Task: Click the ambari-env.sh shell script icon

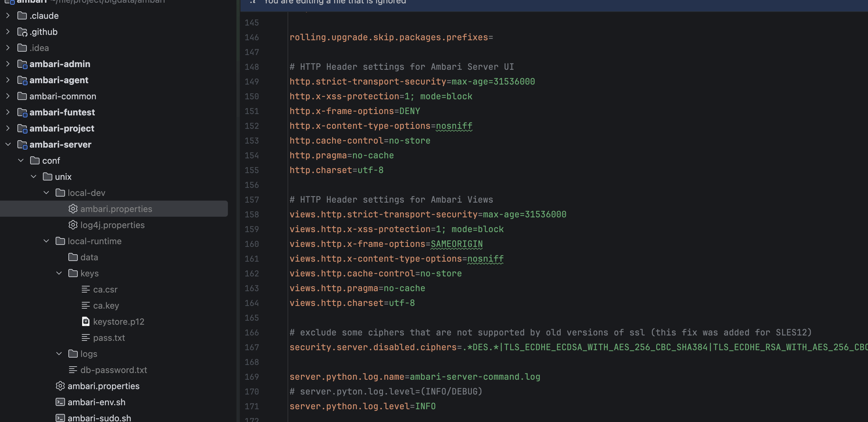Action: pos(60,402)
